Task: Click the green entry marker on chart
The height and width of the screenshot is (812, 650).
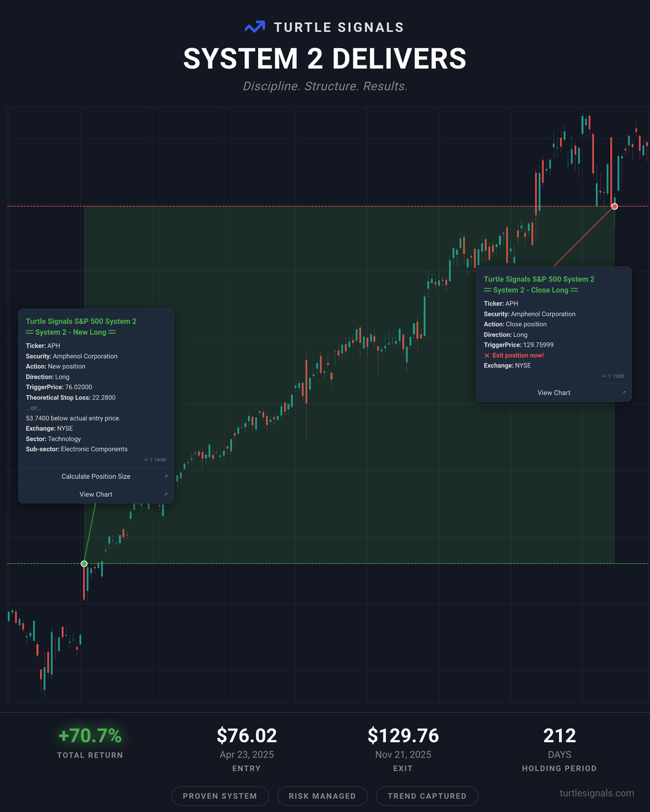Action: coord(84,564)
